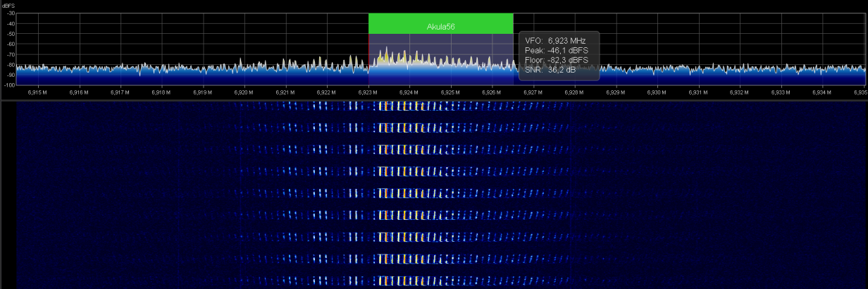Click the 6,915 M frequency label

37,92
